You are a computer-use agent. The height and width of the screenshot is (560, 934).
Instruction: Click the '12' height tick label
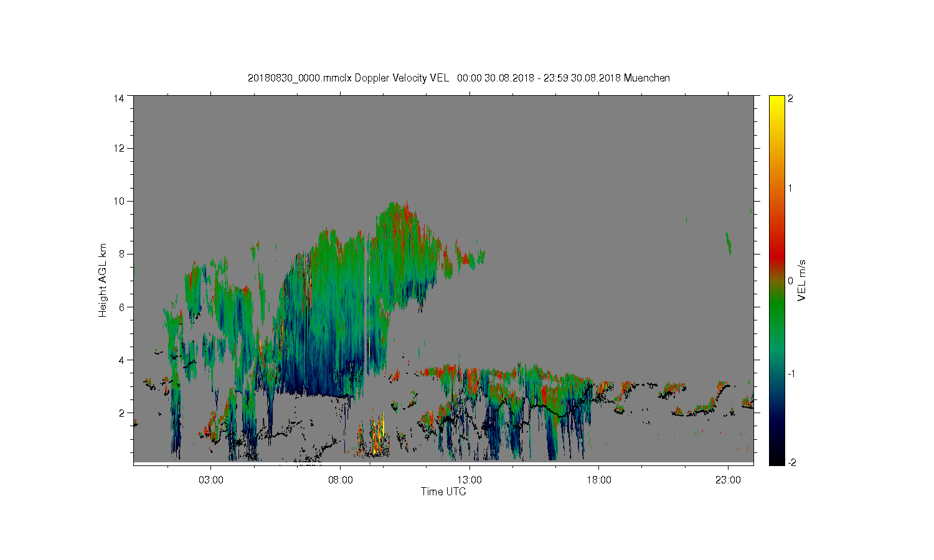118,148
